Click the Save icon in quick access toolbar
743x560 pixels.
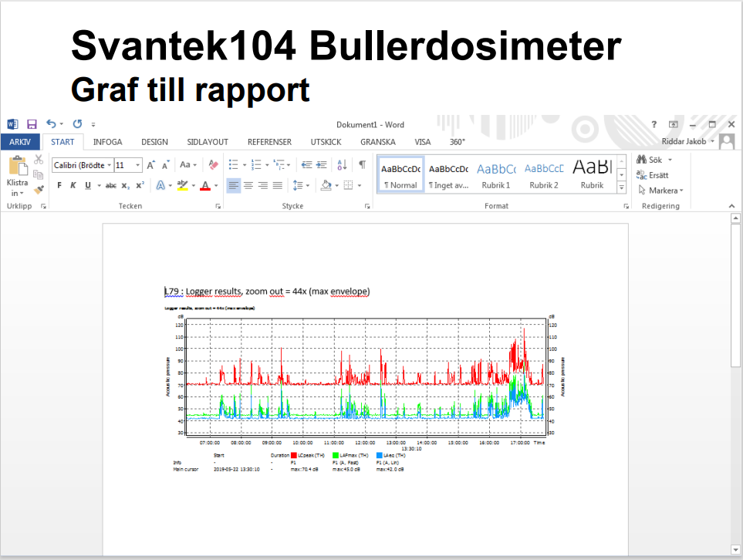click(32, 124)
